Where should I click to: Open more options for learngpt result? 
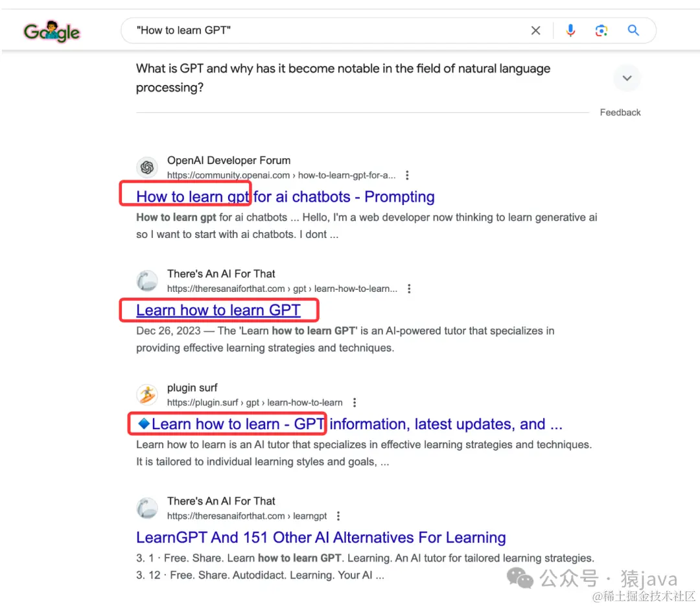click(338, 516)
